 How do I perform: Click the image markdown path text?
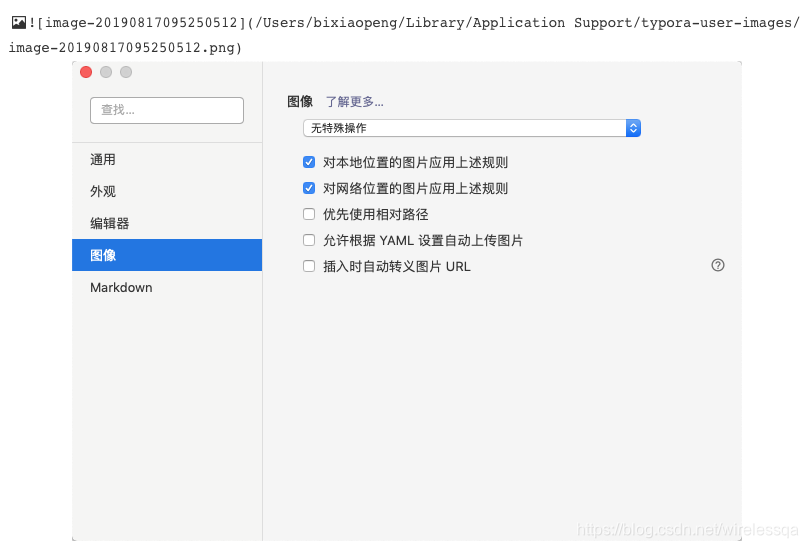[404, 35]
